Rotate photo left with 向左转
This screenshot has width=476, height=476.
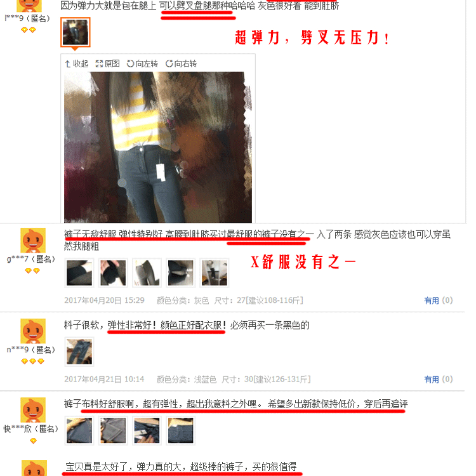(x=142, y=63)
